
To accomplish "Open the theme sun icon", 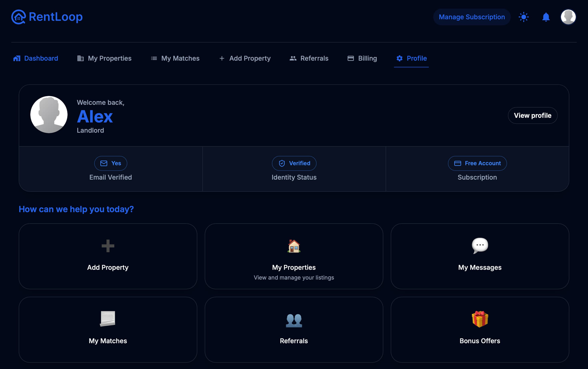I will (524, 17).
